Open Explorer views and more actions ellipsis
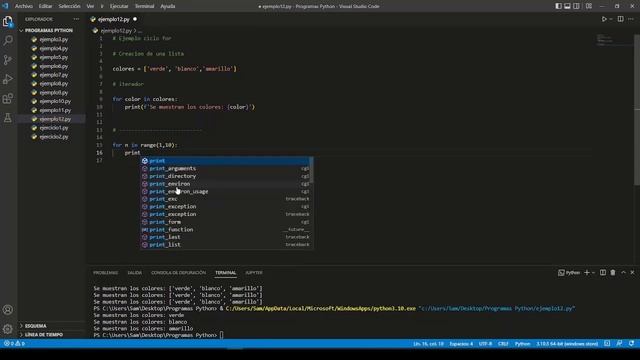Image resolution: width=640 pixels, height=360 pixels. 76,19
